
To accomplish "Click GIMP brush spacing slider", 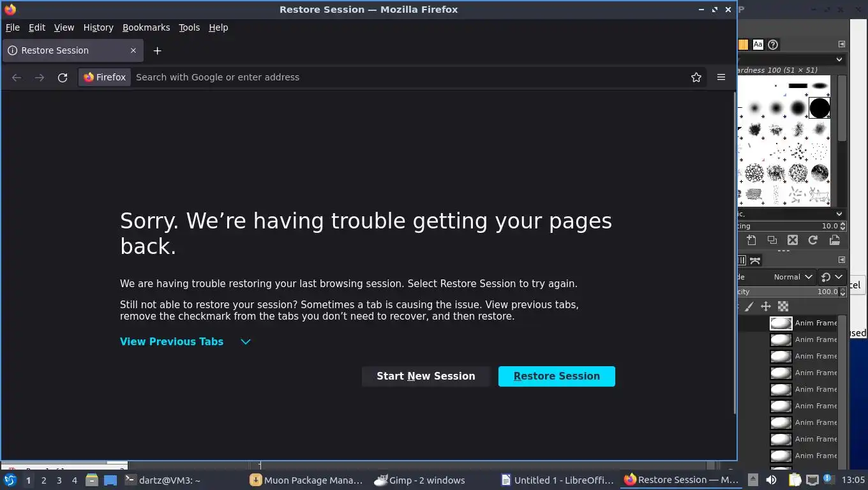I will coord(788,226).
